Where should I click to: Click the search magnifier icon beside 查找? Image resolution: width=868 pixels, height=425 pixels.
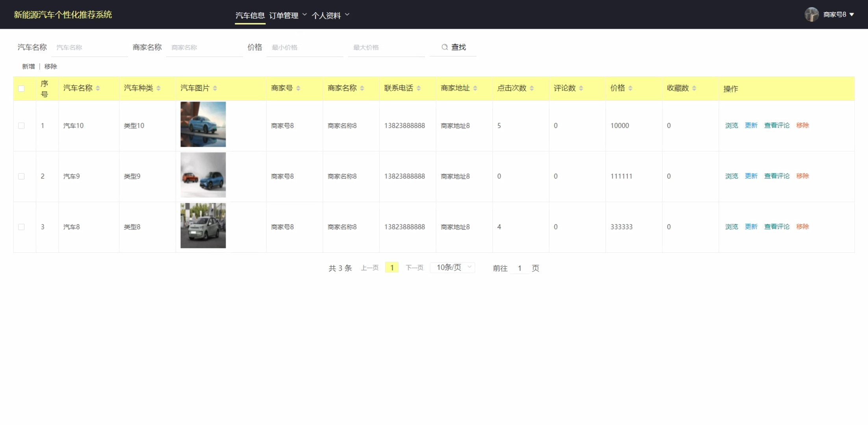(x=444, y=47)
